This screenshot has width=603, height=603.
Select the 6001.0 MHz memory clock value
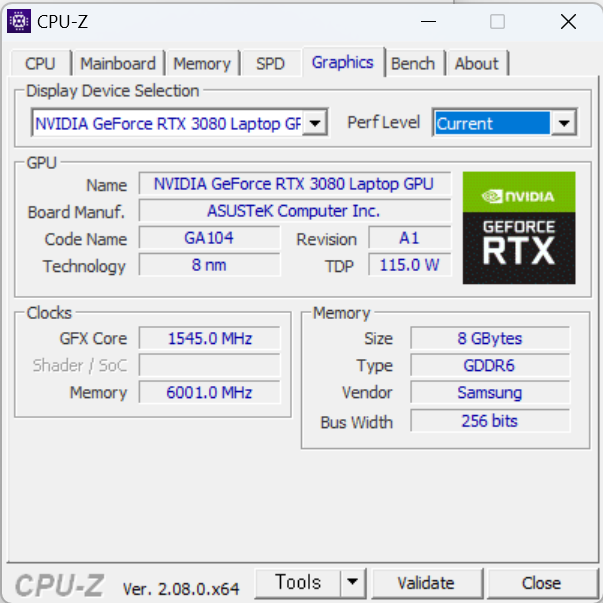click(209, 393)
